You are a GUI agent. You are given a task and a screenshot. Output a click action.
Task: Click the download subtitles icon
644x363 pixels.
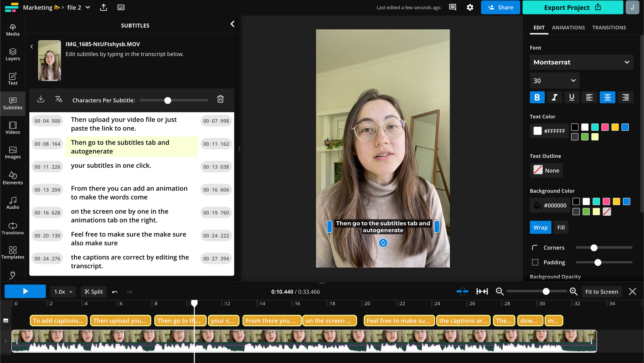click(x=41, y=99)
